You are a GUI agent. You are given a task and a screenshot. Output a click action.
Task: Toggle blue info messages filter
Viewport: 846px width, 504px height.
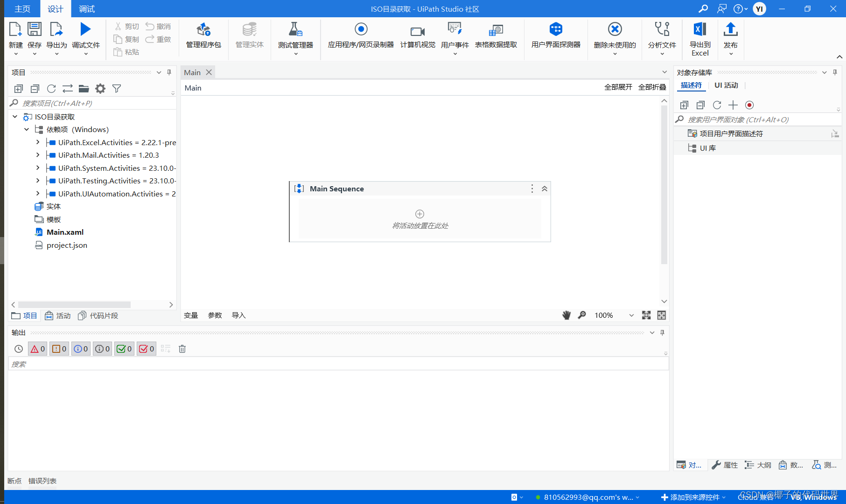81,349
